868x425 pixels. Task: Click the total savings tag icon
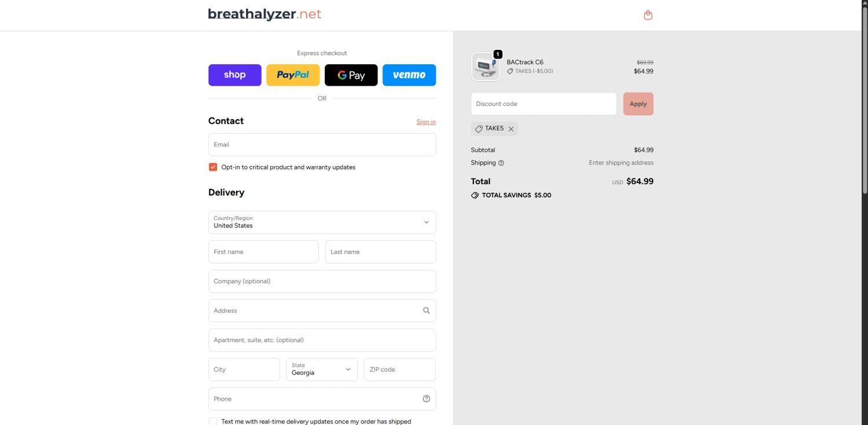475,196
